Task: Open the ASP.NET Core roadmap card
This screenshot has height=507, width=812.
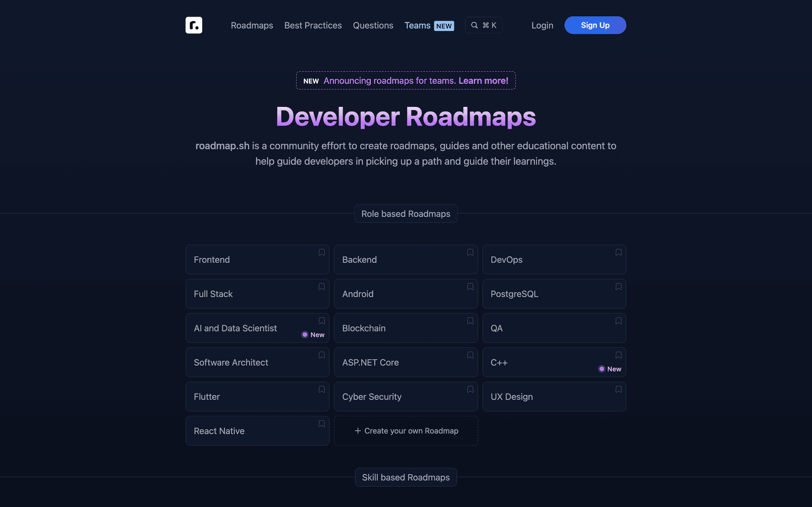Action: pos(406,362)
